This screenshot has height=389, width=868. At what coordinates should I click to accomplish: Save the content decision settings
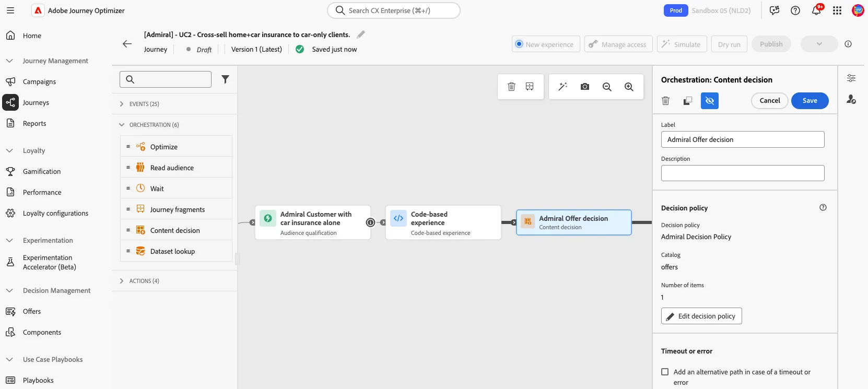point(810,101)
